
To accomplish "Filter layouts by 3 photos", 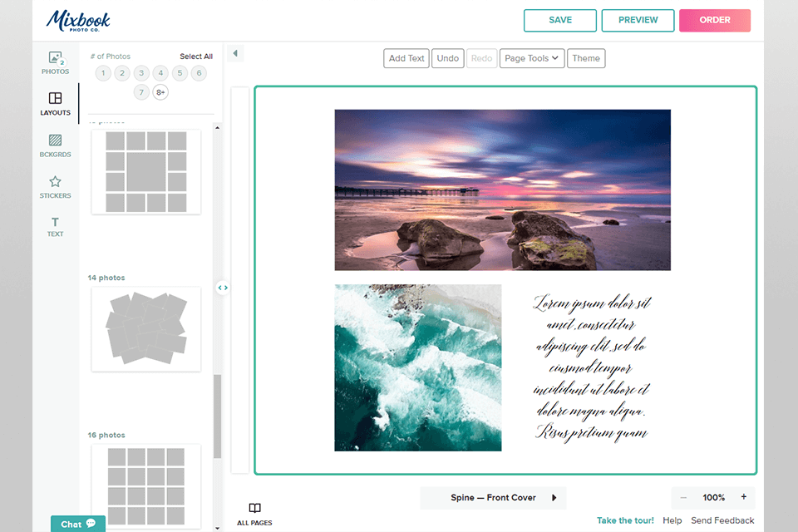I will click(141, 73).
